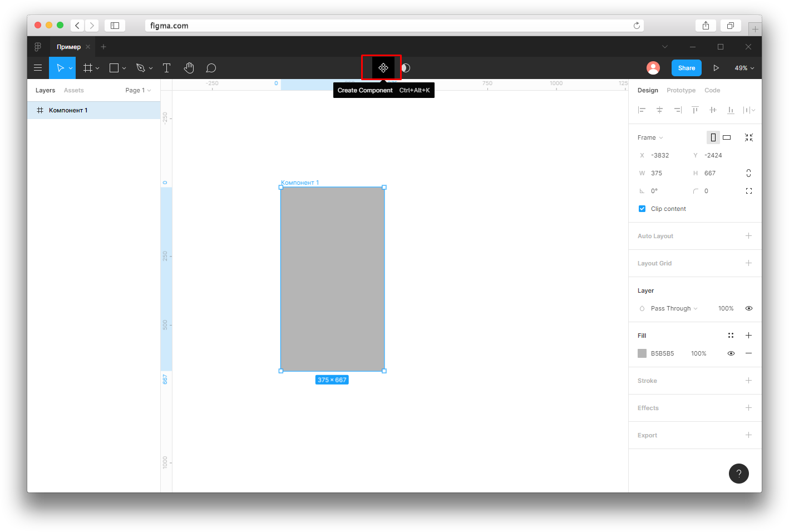Toggle layer visibility eye icon
The height and width of the screenshot is (532, 789).
[x=749, y=308]
